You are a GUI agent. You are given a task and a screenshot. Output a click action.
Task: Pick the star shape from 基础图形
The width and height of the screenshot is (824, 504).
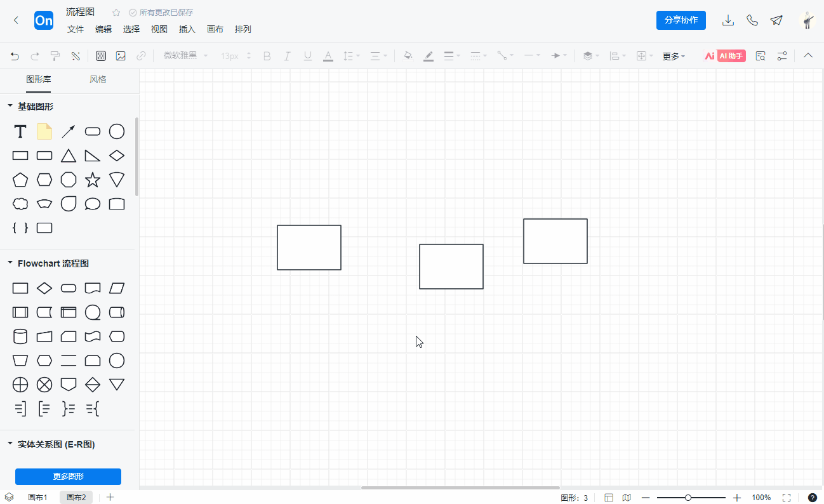(93, 180)
